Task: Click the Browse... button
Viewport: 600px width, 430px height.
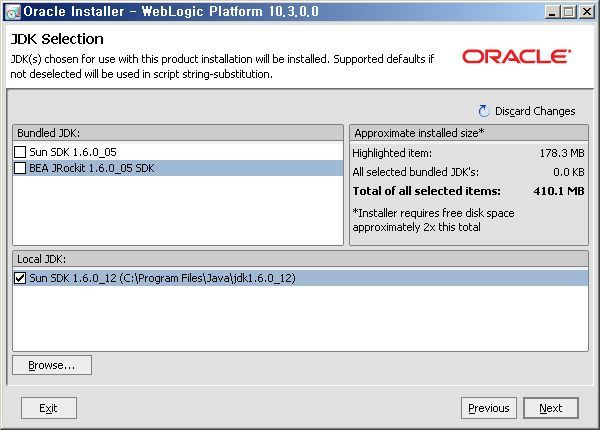Action: tap(52, 365)
